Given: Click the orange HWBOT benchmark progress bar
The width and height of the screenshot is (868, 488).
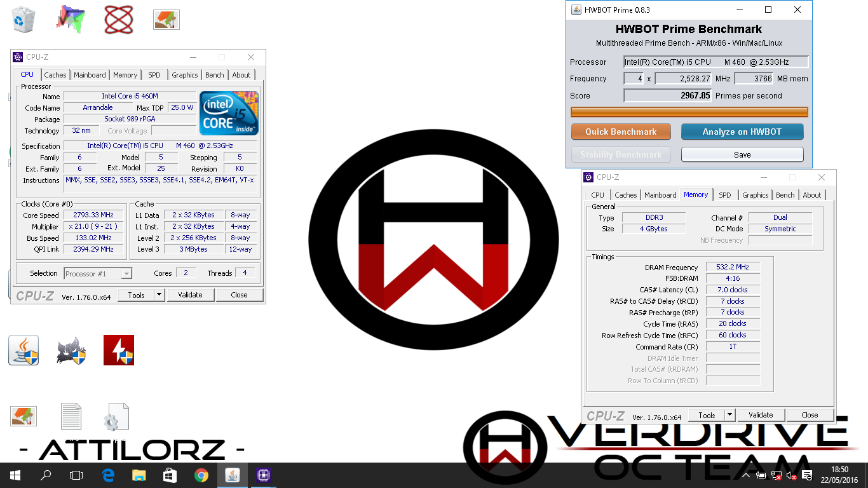Looking at the screenshot, I should 689,112.
